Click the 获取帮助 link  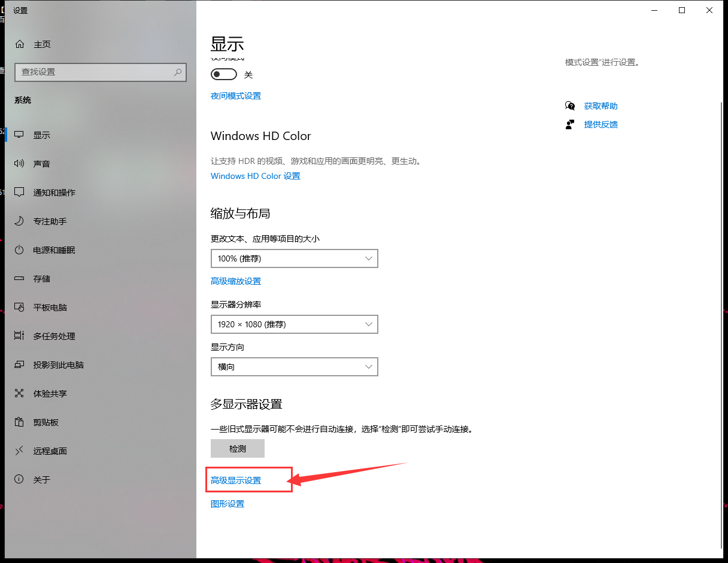point(601,106)
